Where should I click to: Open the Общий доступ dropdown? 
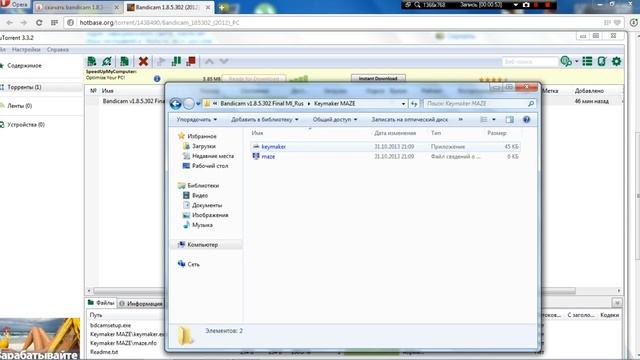[x=335, y=120]
